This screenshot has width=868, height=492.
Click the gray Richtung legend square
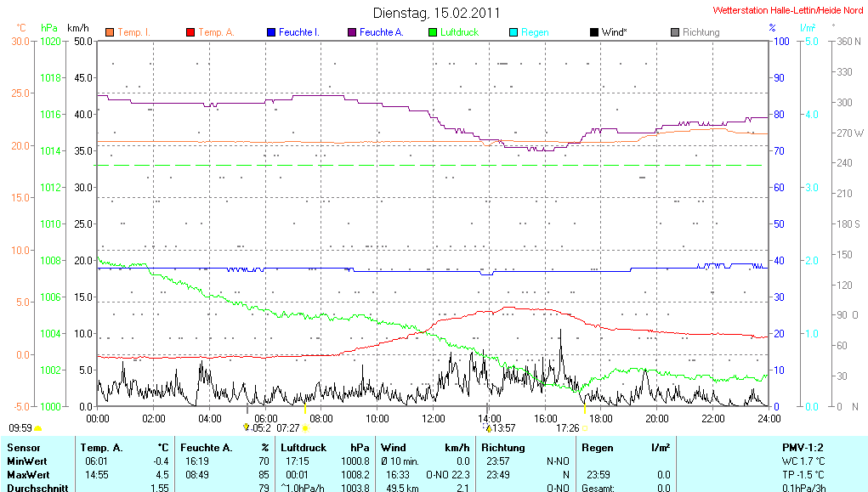coord(675,32)
